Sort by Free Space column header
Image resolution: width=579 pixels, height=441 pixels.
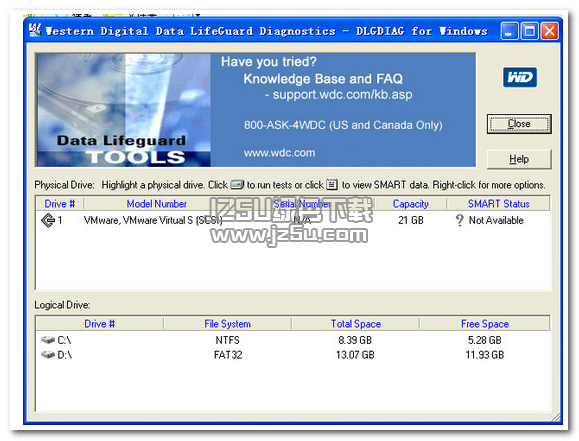point(485,324)
